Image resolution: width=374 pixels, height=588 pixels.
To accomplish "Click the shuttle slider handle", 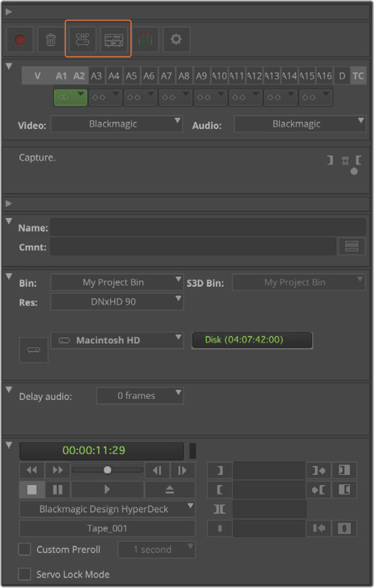I will (x=107, y=470).
